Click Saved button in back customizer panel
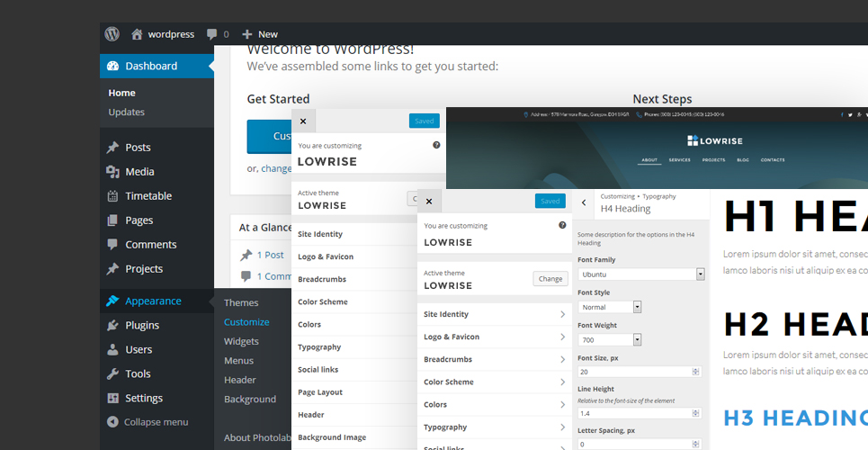Image resolution: width=868 pixels, height=450 pixels. point(424,121)
